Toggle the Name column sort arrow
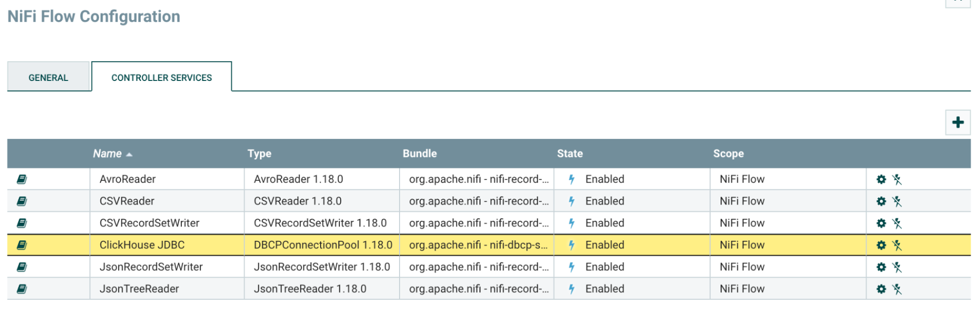This screenshot has height=312, width=980. (129, 154)
